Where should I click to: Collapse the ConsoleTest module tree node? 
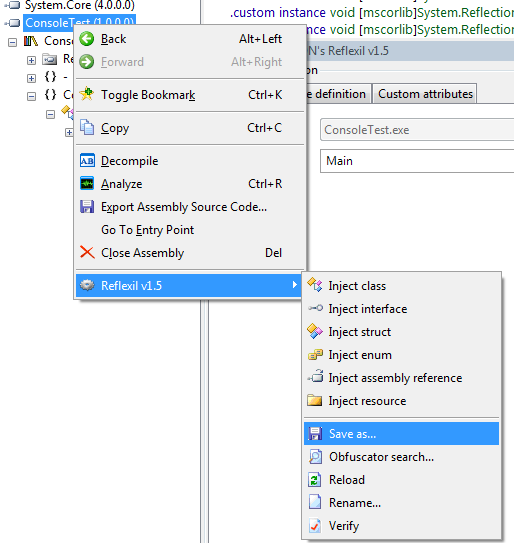(x=12, y=42)
